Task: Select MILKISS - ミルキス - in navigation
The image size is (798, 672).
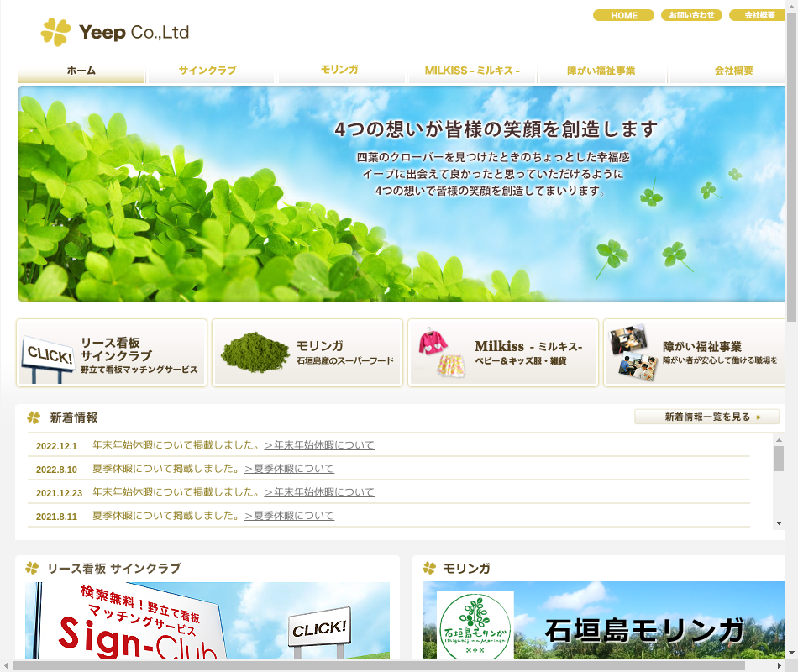Action: tap(472, 71)
